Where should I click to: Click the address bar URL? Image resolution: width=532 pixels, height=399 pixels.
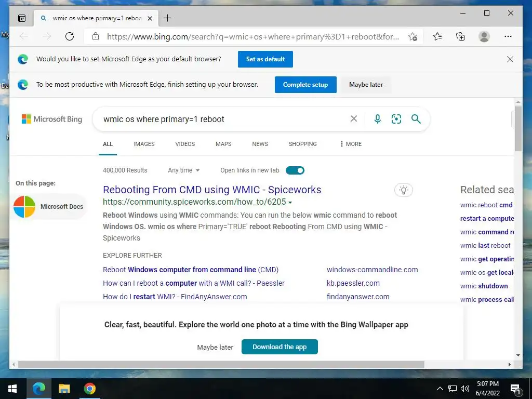point(253,37)
